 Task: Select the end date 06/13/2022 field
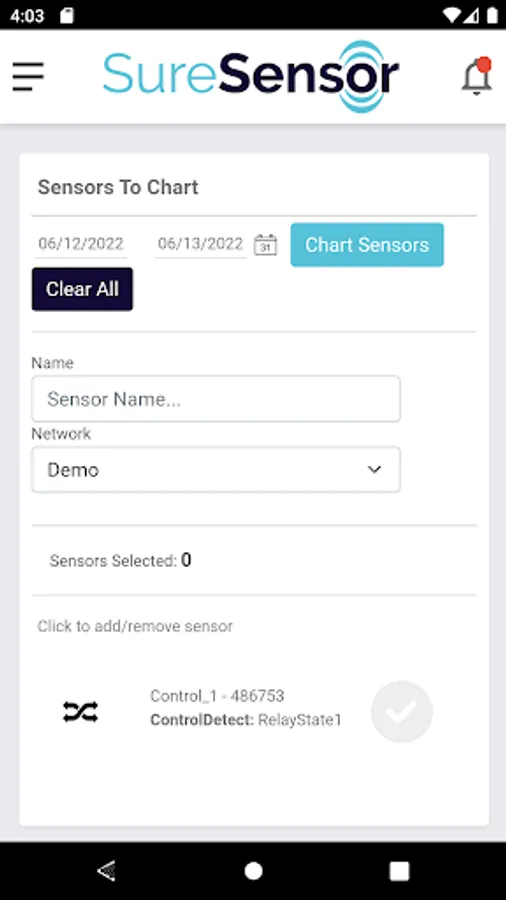(200, 244)
